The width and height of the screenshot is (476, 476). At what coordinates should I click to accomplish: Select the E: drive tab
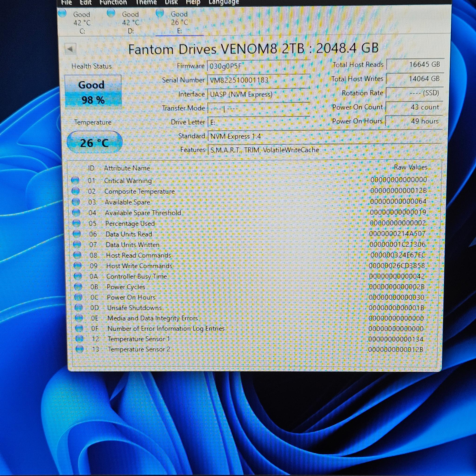click(x=179, y=23)
